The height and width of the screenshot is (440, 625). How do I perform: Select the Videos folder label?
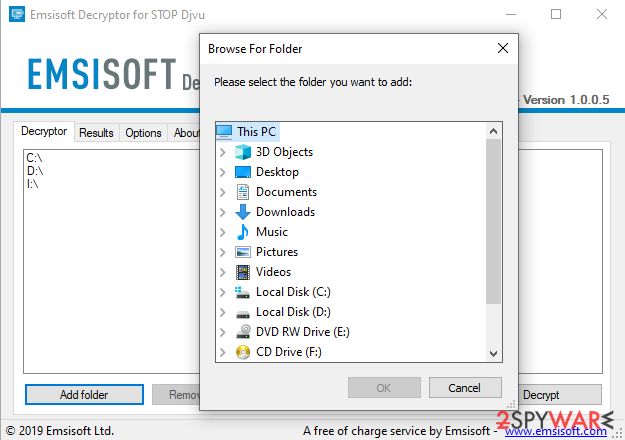[x=273, y=272]
